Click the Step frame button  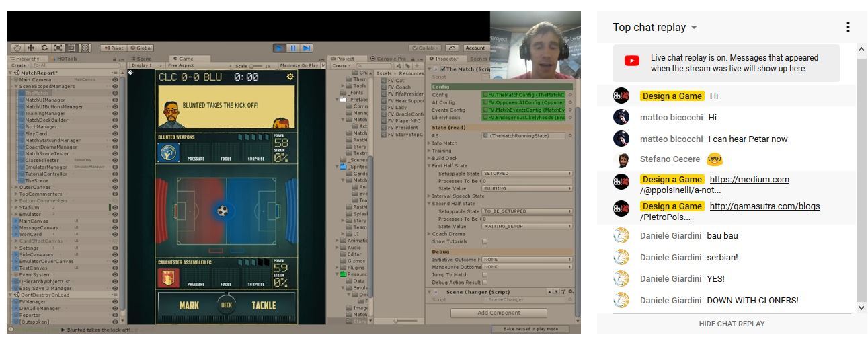[x=307, y=48]
